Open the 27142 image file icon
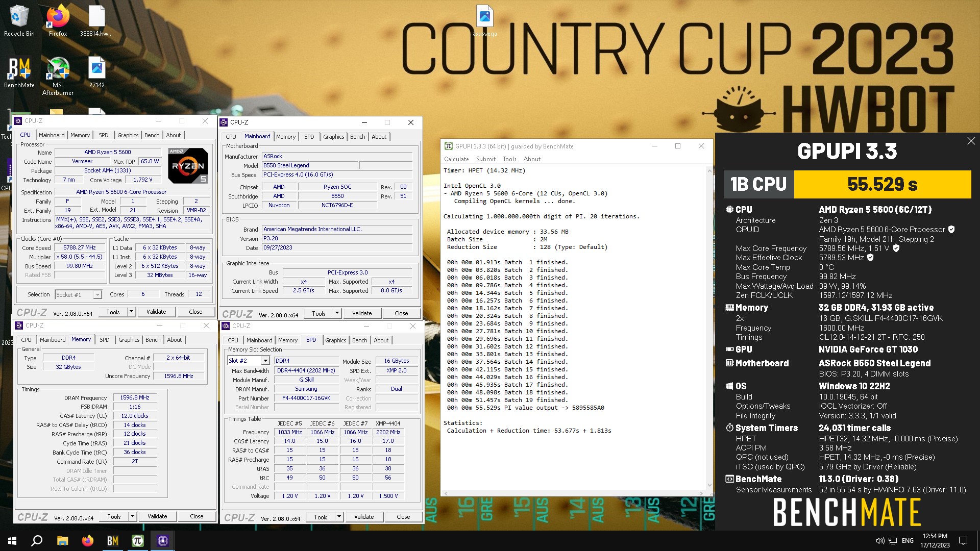The image size is (980, 551). click(x=96, y=72)
